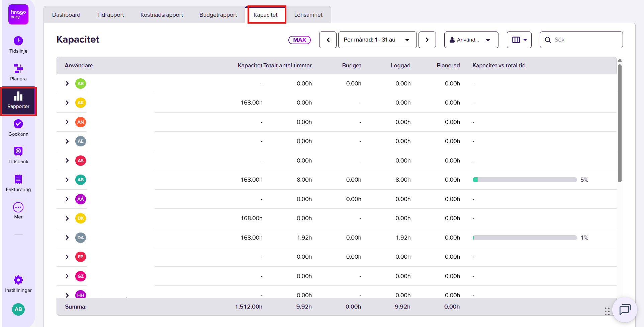Open the column visibility dropdown

click(x=519, y=40)
